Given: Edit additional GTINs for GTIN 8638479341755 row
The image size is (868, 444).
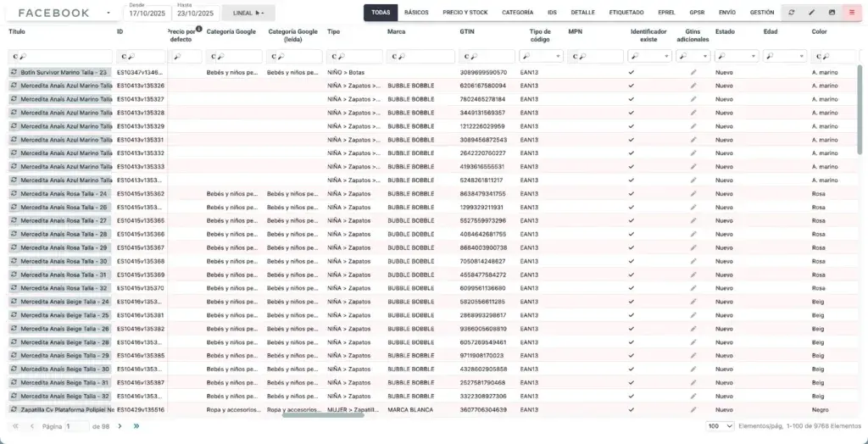Looking at the screenshot, I should (693, 194).
